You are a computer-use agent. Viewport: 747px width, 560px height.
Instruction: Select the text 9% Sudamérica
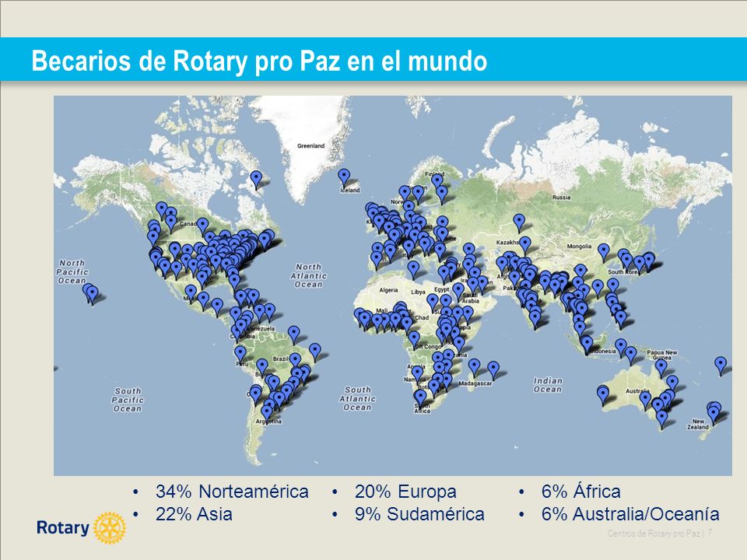coord(419,514)
